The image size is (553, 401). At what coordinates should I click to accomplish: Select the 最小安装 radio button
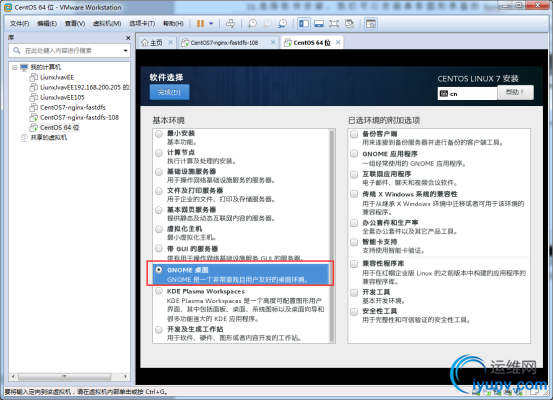click(159, 134)
